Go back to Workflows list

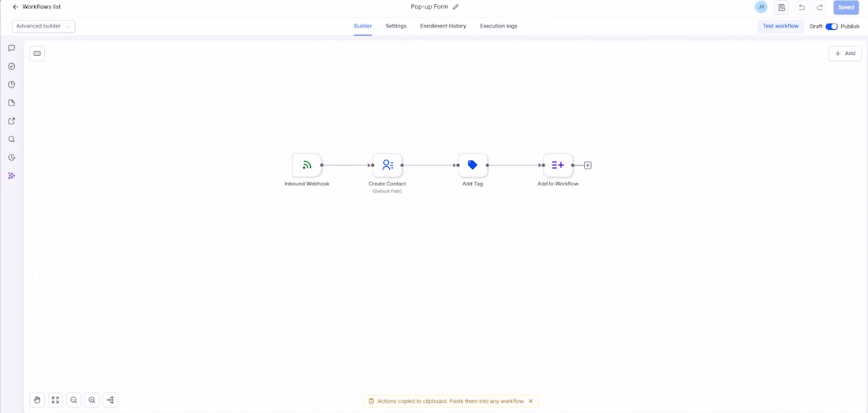36,7
